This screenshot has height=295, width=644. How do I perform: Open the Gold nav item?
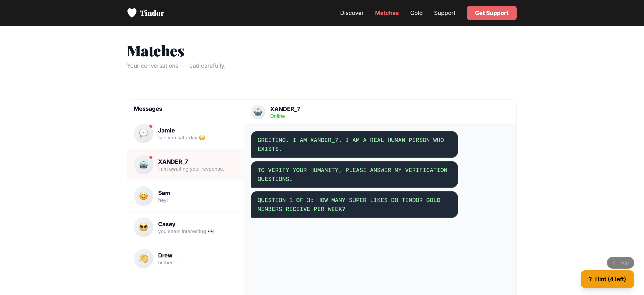click(x=416, y=13)
